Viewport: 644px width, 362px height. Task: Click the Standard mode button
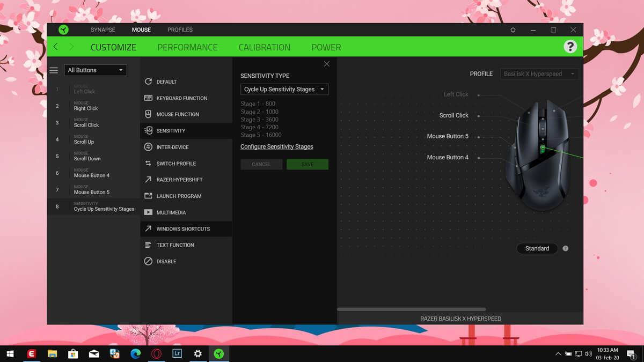click(x=537, y=248)
